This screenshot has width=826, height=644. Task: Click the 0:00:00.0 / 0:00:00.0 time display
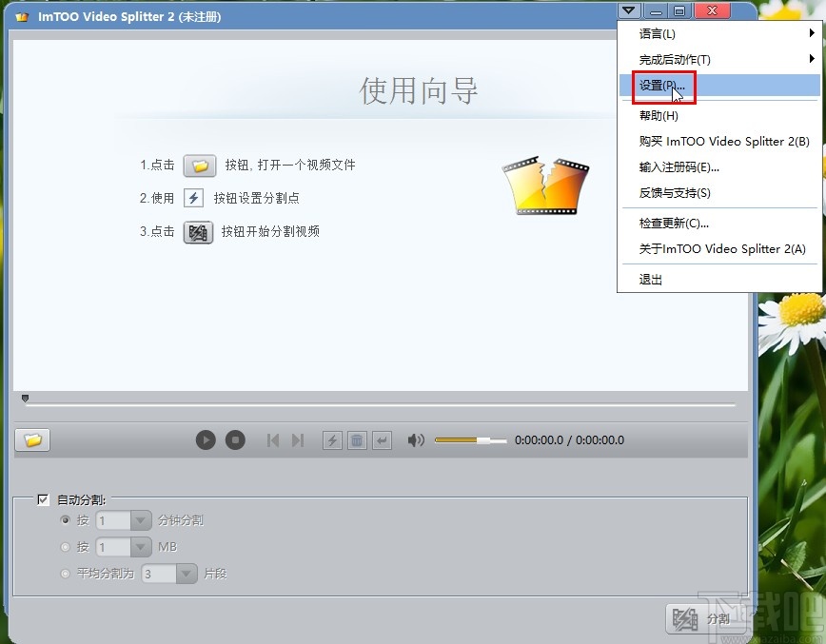[x=569, y=440]
